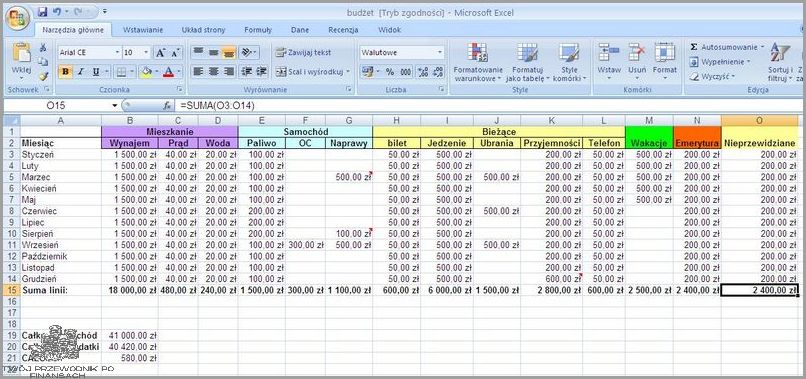The image size is (806, 379).
Task: Switch to the Wstawianie tab
Action: coord(143,30)
